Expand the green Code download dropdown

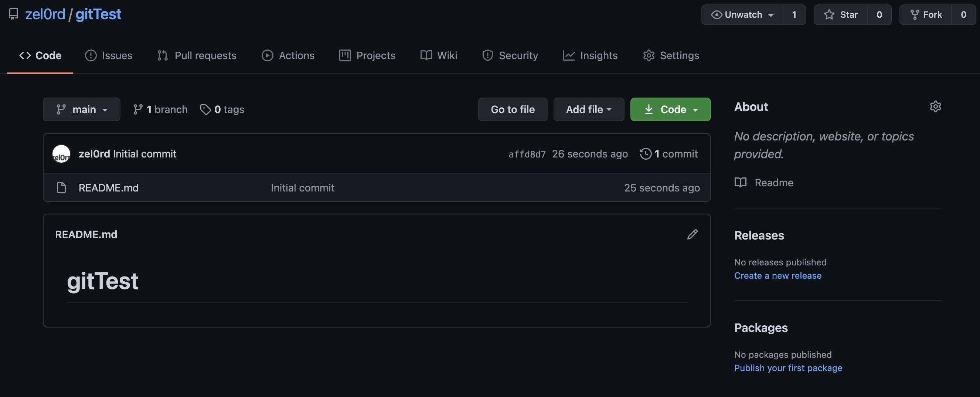coord(670,109)
